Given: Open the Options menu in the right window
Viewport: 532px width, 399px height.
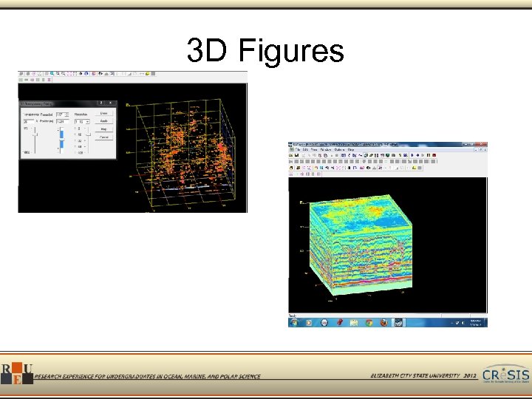Looking at the screenshot, I should click(339, 149).
